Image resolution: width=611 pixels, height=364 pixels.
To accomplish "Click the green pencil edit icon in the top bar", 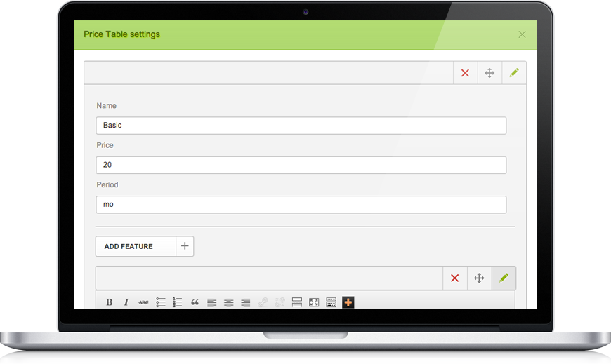I will coord(514,73).
